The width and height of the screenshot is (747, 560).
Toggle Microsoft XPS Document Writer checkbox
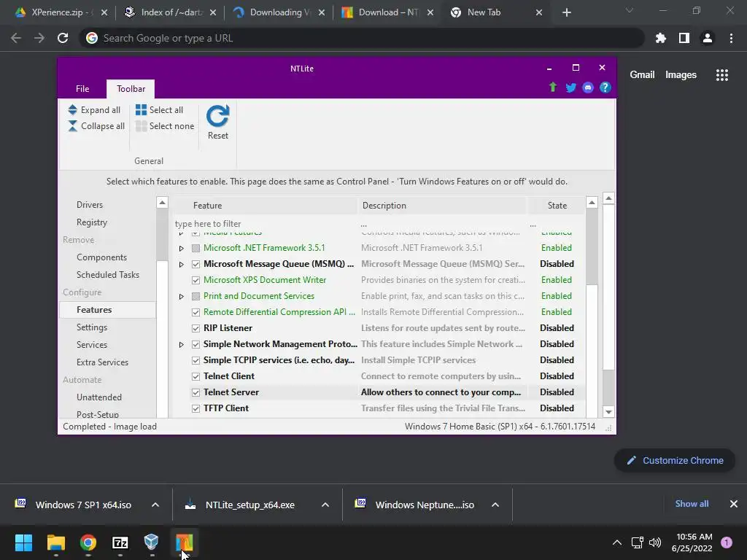click(196, 280)
